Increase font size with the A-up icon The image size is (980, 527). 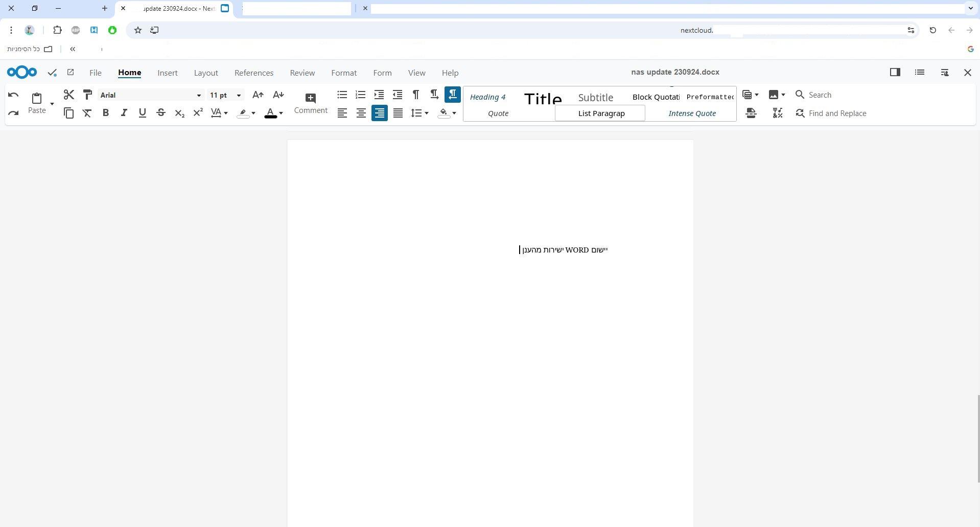258,95
